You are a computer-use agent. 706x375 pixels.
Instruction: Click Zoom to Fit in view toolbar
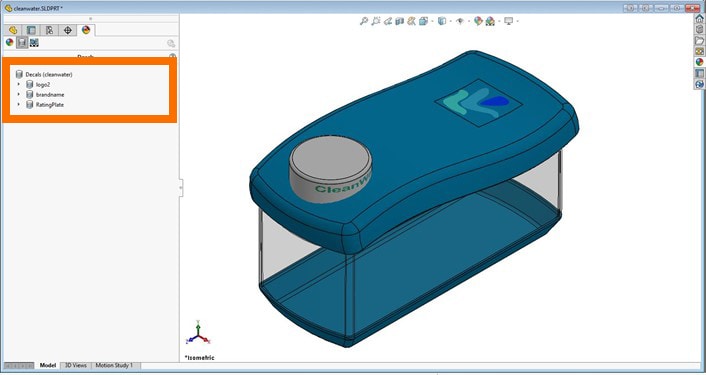pos(364,21)
